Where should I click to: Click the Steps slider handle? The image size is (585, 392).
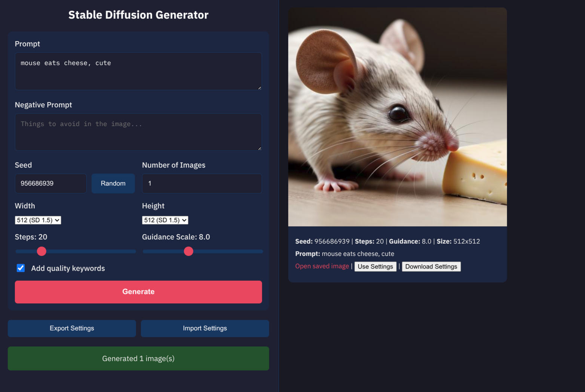click(x=42, y=251)
